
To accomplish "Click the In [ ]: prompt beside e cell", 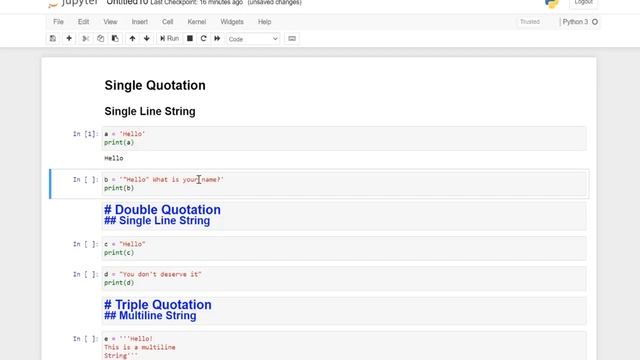I will click(86, 339).
